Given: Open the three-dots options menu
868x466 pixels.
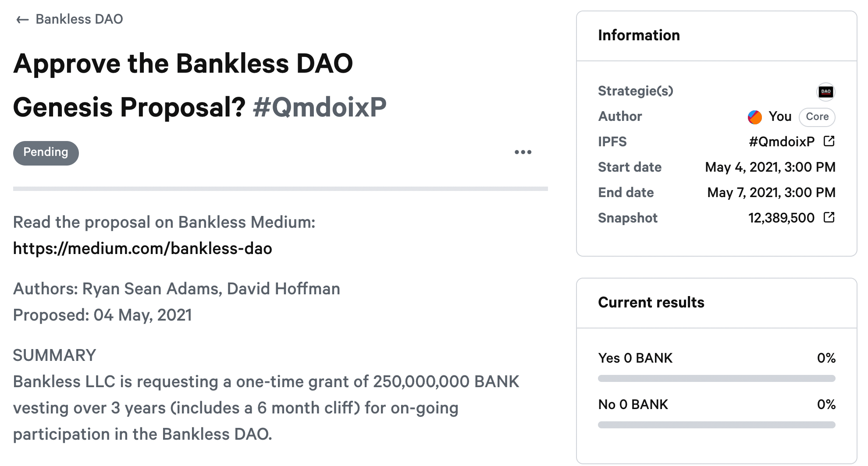Looking at the screenshot, I should pyautogui.click(x=523, y=152).
